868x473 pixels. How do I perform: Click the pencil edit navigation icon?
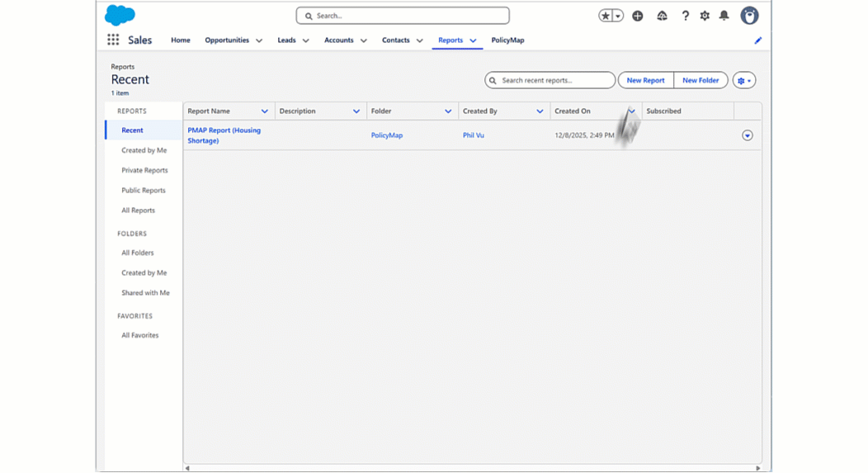point(757,40)
